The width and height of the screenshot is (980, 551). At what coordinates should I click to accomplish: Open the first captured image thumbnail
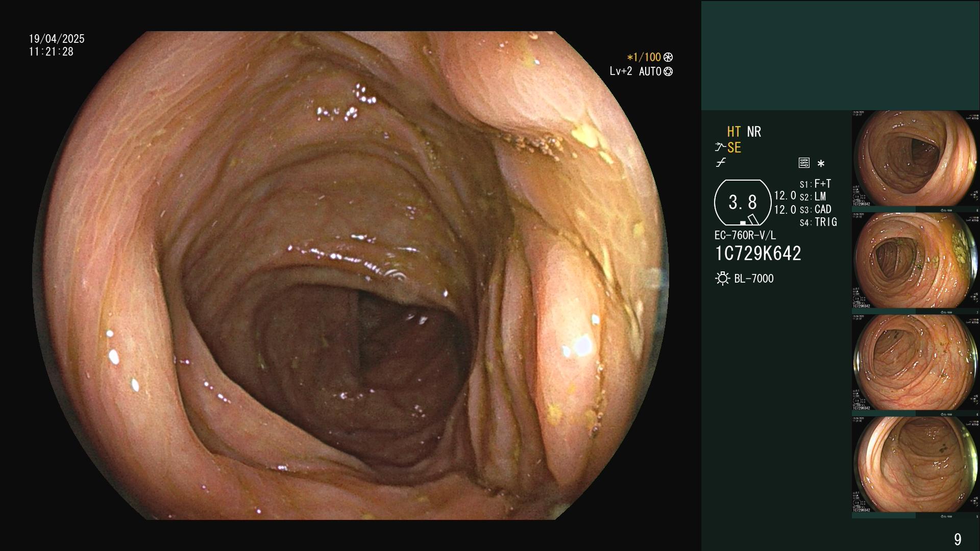(x=916, y=159)
